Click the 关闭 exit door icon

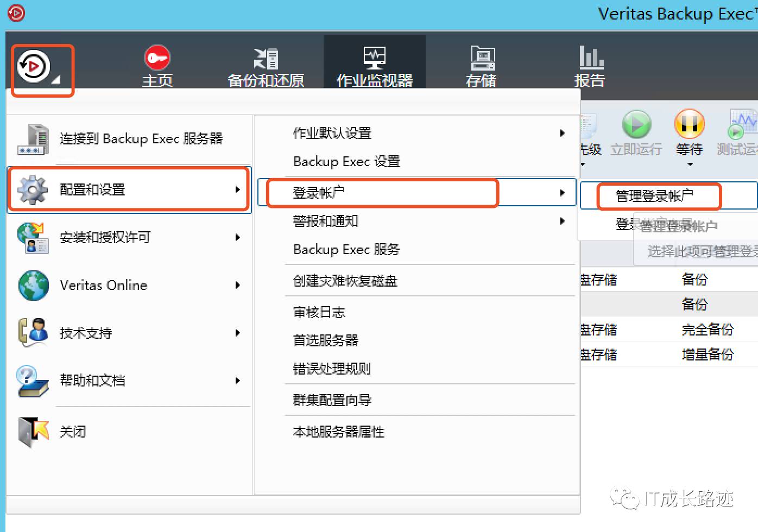(x=33, y=432)
